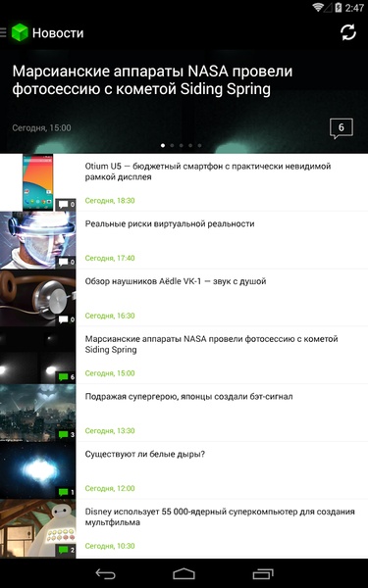Viewport: 368px width, 588px height.
Task: Tap the Android home navigation button
Action: pos(184,573)
